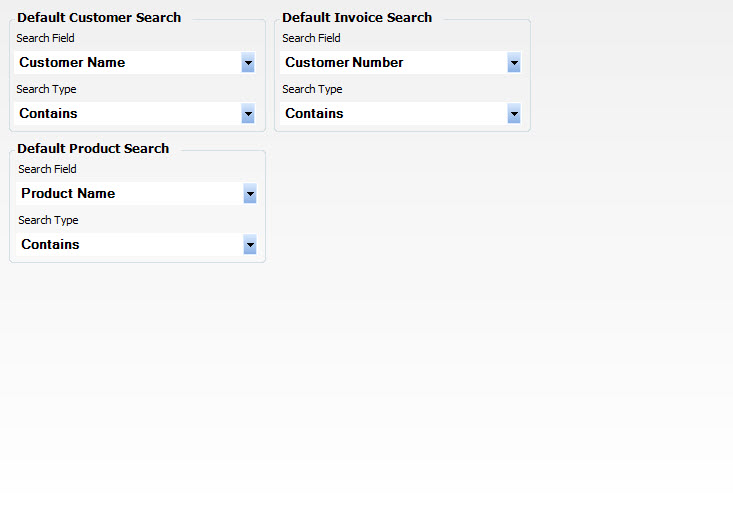The image size is (733, 507).
Task: Click Search Type label under Customer Search
Action: (x=46, y=89)
